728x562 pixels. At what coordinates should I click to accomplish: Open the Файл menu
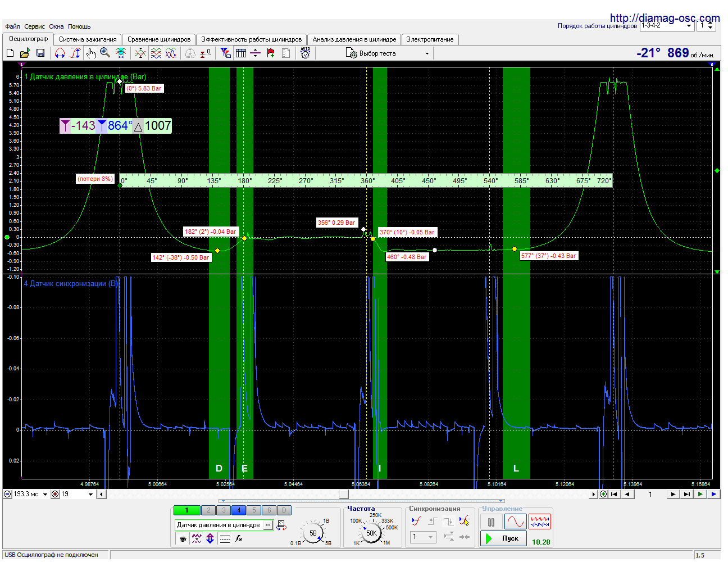[x=12, y=26]
